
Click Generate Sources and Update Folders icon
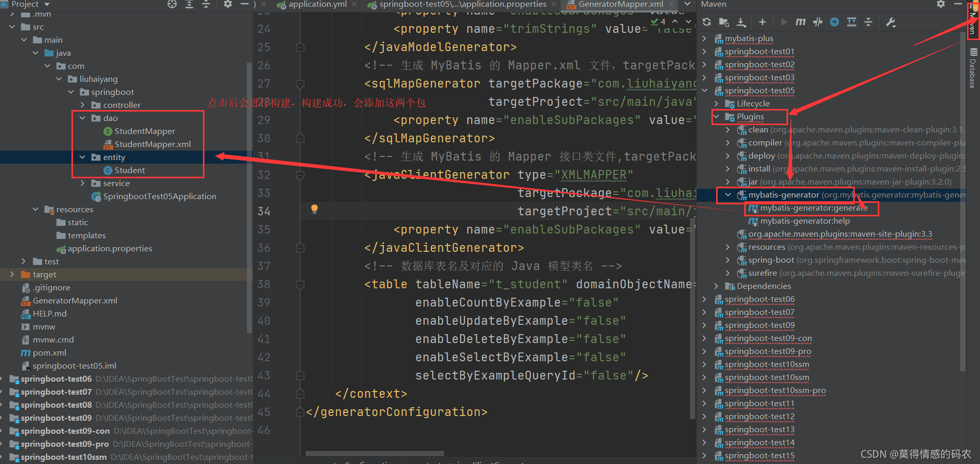click(x=724, y=22)
